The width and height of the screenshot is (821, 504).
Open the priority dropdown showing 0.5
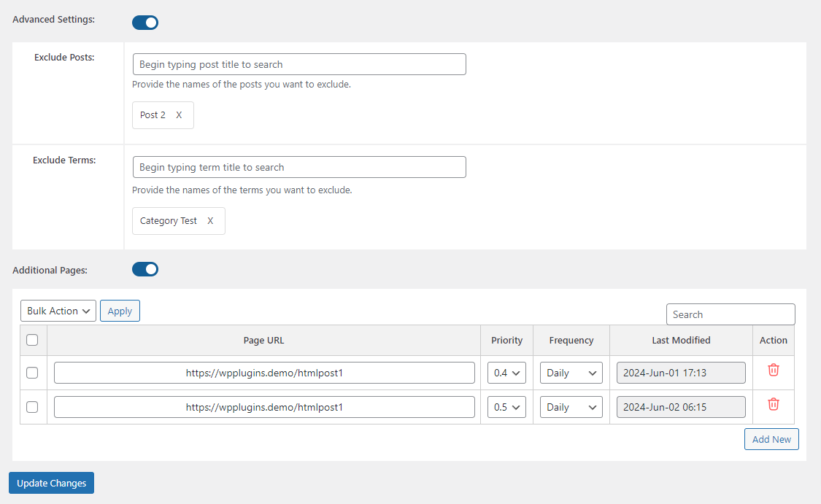coord(506,407)
